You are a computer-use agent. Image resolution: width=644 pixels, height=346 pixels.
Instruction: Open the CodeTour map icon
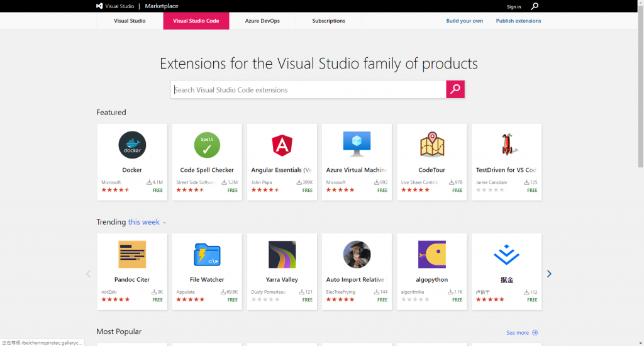click(431, 144)
